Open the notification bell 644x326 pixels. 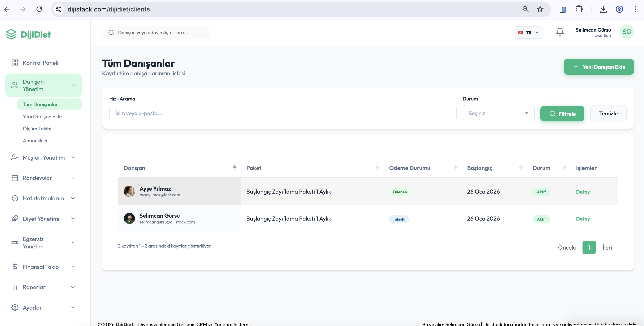560,32
